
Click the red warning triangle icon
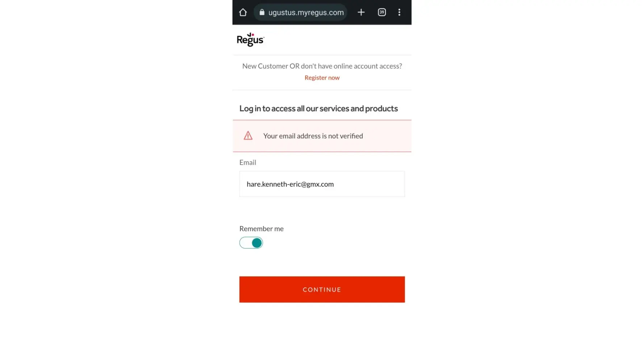(248, 136)
